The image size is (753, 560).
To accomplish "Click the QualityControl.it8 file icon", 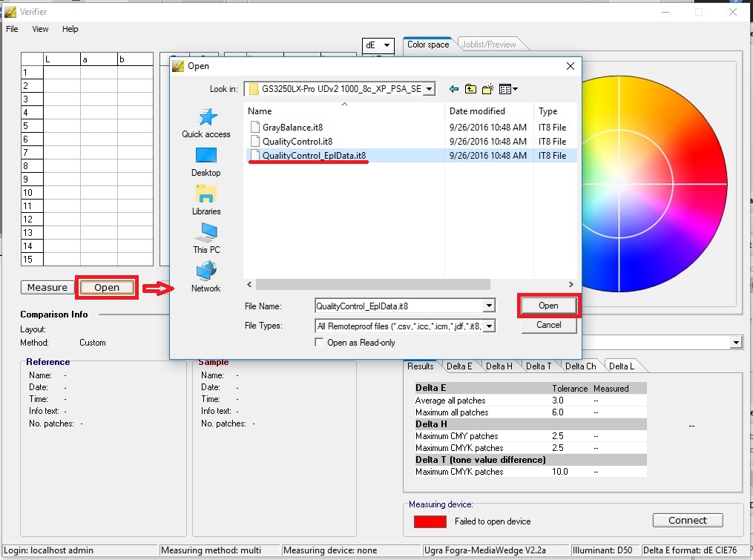I will pyautogui.click(x=255, y=141).
